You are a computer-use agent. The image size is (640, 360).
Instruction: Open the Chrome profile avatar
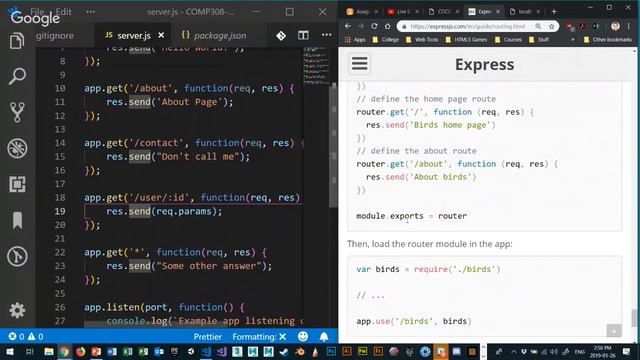(616, 26)
